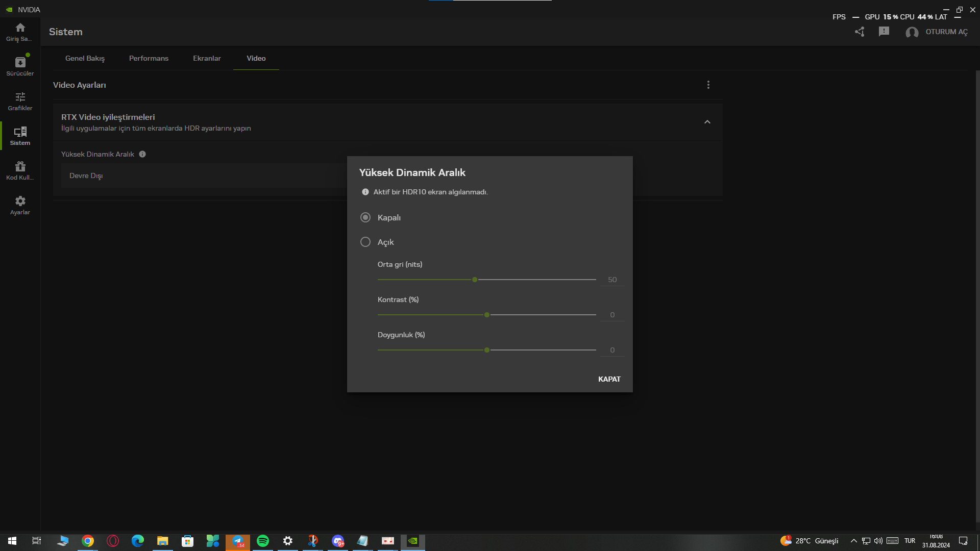Click the feedback exclamation icon
The width and height of the screenshot is (980, 551).
884,32
